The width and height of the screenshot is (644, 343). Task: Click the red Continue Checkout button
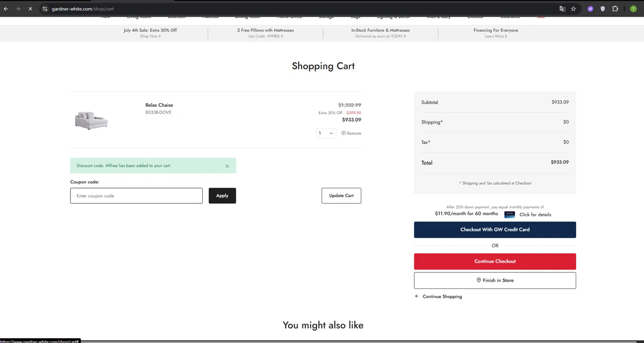495,261
